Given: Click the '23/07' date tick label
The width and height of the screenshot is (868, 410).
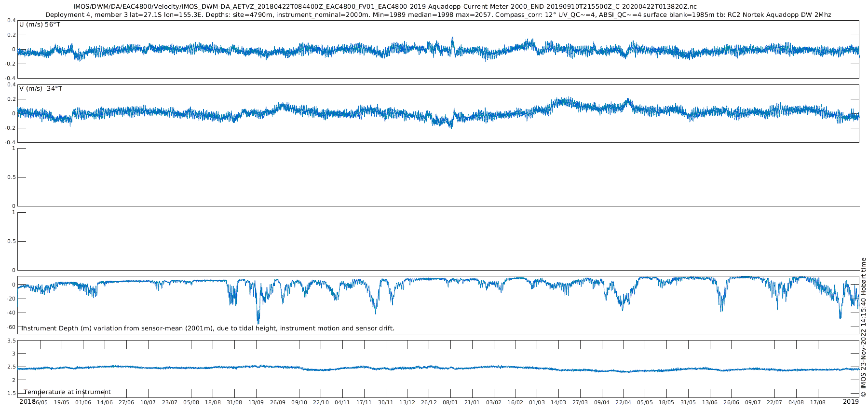Looking at the screenshot, I should [x=170, y=402].
